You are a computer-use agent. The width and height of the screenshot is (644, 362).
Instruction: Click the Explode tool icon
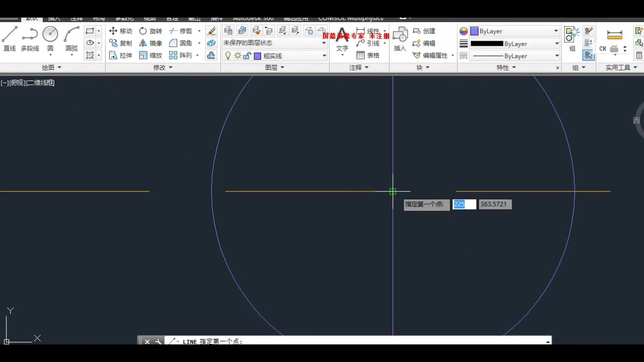click(x=211, y=43)
